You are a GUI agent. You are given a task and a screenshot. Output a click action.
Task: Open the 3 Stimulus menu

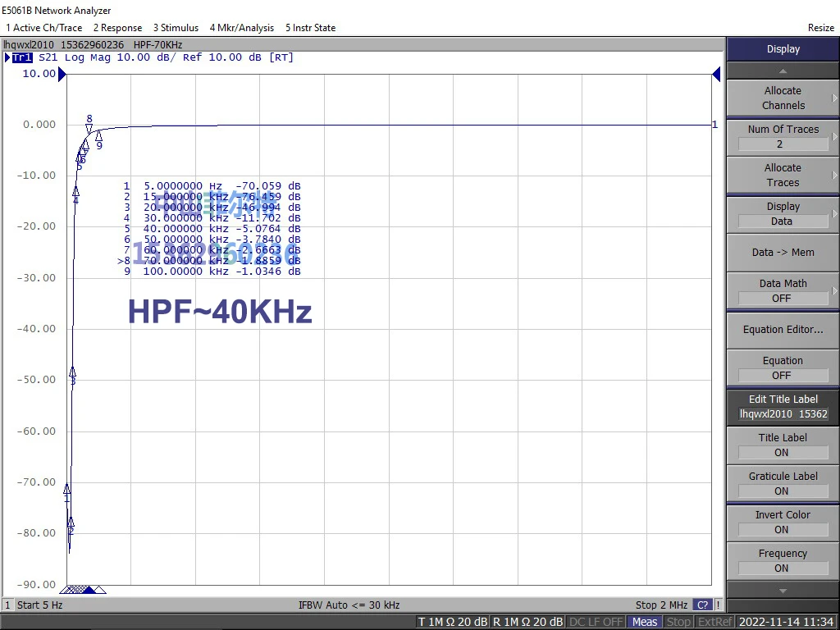176,27
